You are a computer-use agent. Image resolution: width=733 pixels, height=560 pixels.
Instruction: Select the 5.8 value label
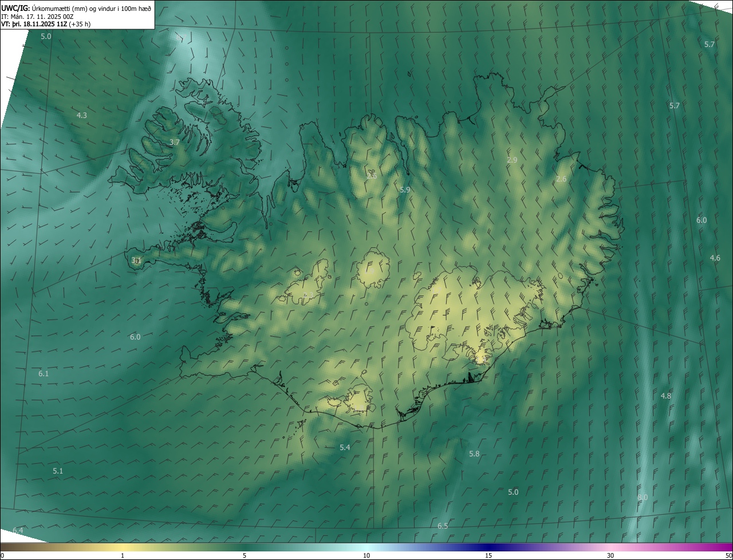474,454
